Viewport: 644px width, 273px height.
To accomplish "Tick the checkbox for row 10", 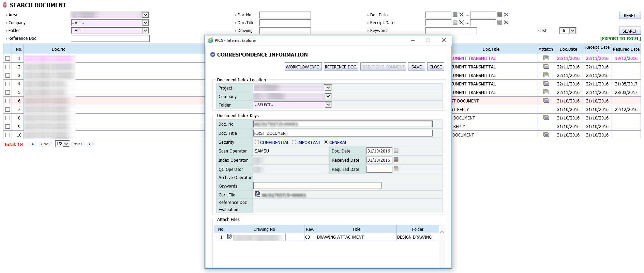I will (8, 135).
